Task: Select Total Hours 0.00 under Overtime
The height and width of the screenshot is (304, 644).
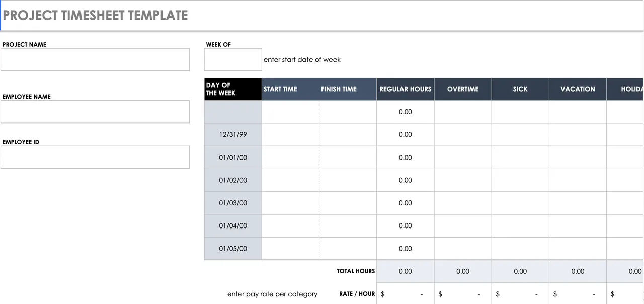Action: 463,271
